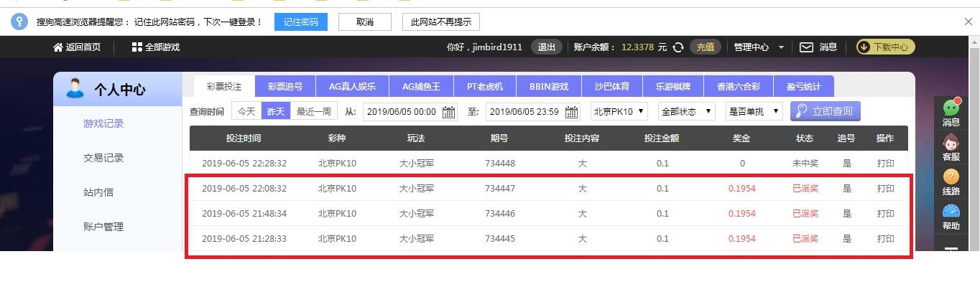Click 返回首页 link
Screen dimensions: 980x292
pyautogui.click(x=83, y=47)
